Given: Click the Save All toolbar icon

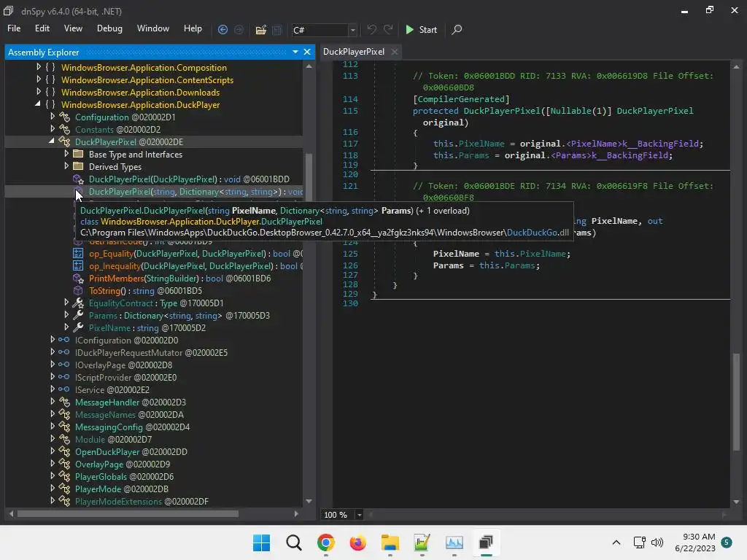Looking at the screenshot, I should coord(276,30).
